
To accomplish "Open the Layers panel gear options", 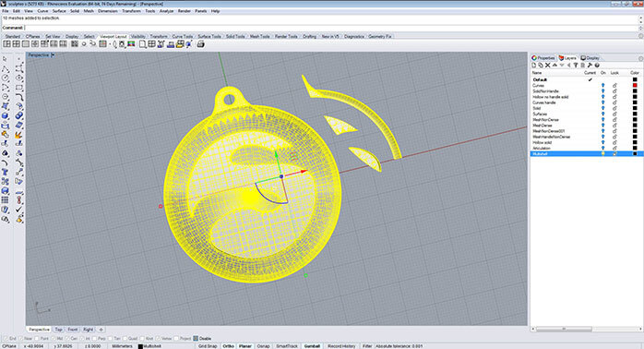I will click(640, 58).
